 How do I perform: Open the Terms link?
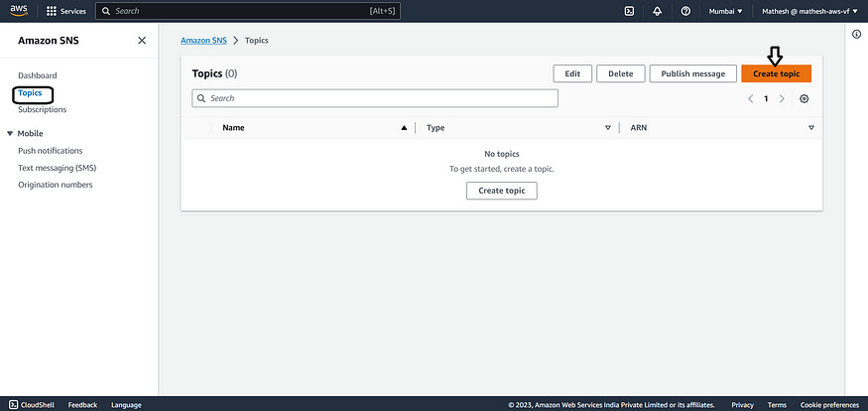click(x=777, y=405)
